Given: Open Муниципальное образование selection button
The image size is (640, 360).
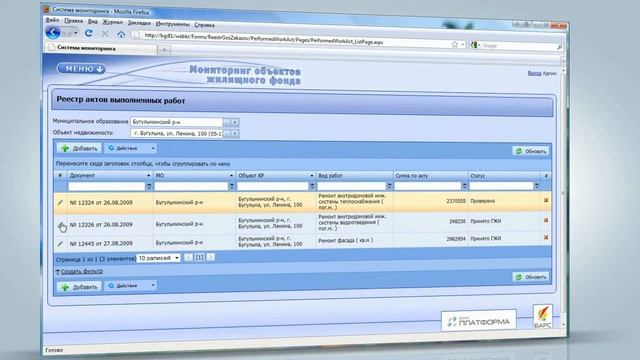Looking at the screenshot, I should click(227, 122).
